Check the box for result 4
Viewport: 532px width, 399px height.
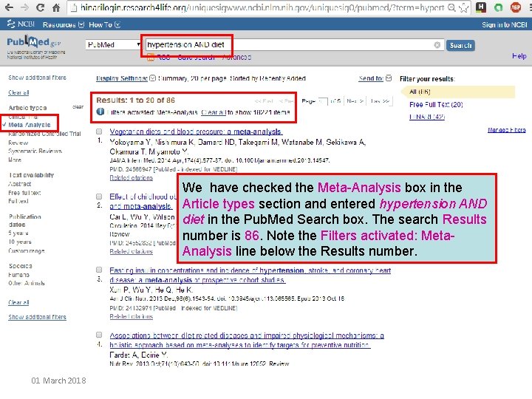[x=99, y=335]
